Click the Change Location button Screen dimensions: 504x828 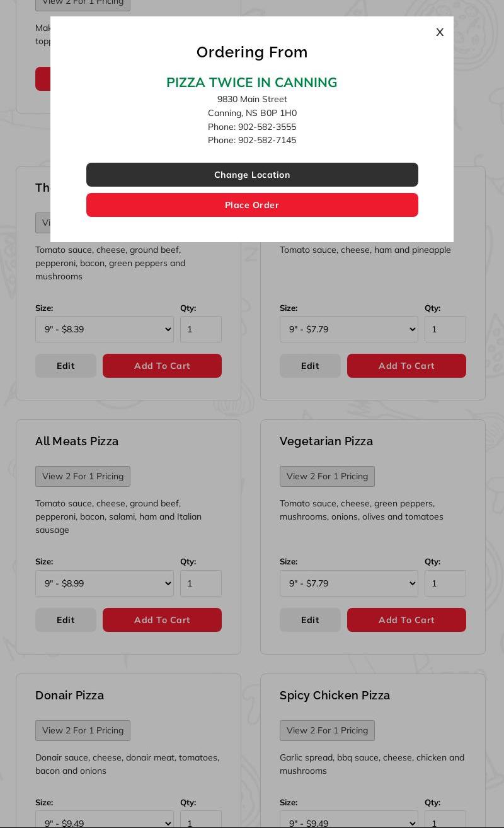[252, 175]
